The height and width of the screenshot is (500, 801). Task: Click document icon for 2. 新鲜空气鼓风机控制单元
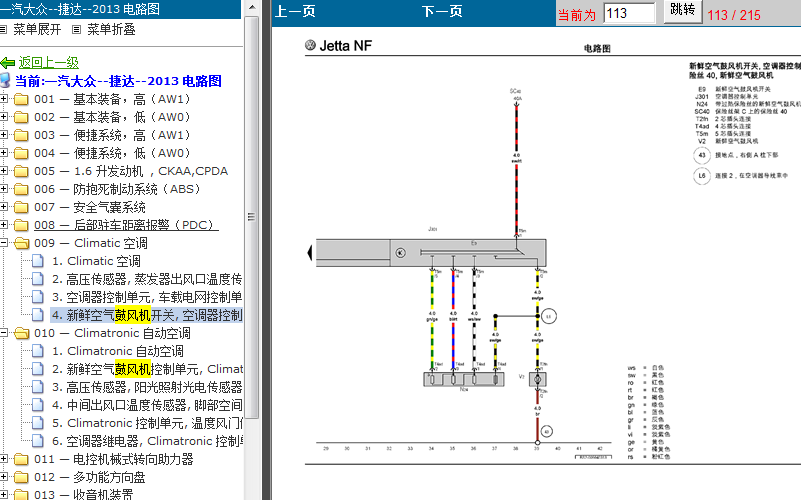(x=38, y=369)
